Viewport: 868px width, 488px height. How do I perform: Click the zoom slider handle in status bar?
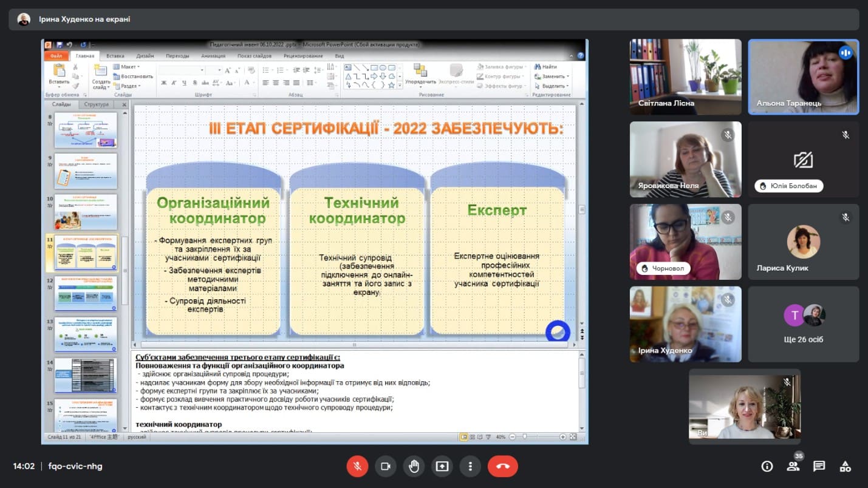(x=524, y=437)
